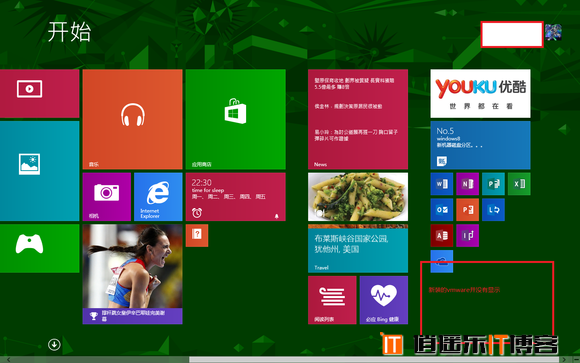Launch the OneNote tile
Image resolution: width=580 pixels, height=363 pixels.
coord(468,184)
